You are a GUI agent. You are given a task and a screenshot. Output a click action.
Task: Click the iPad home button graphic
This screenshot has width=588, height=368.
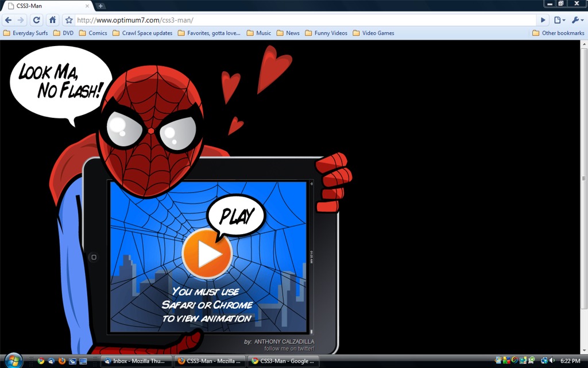point(94,257)
